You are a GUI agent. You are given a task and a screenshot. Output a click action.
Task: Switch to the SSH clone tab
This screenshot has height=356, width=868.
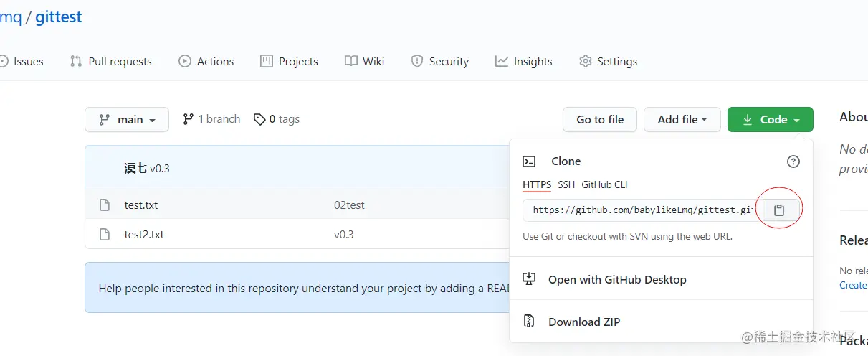566,184
